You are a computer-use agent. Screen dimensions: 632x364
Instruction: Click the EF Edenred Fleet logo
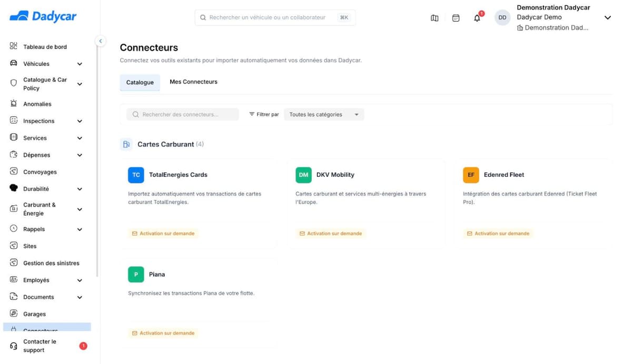(x=471, y=175)
